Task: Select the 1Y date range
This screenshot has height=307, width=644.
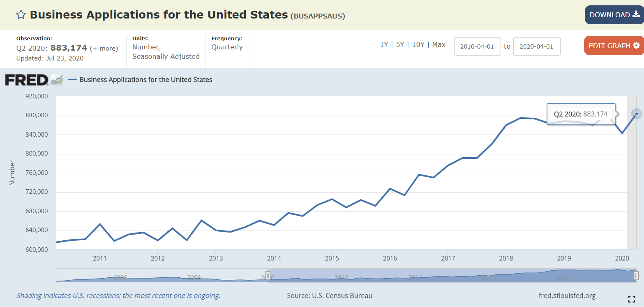Action: pos(384,44)
